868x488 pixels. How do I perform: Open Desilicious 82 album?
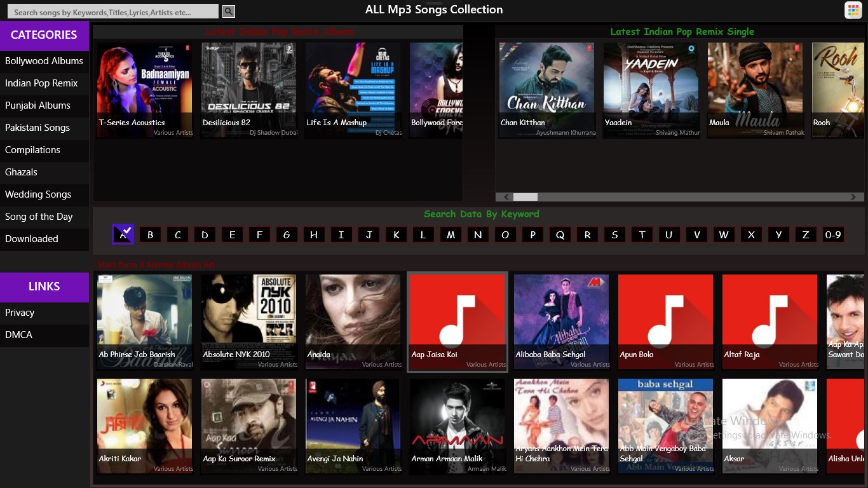point(249,90)
